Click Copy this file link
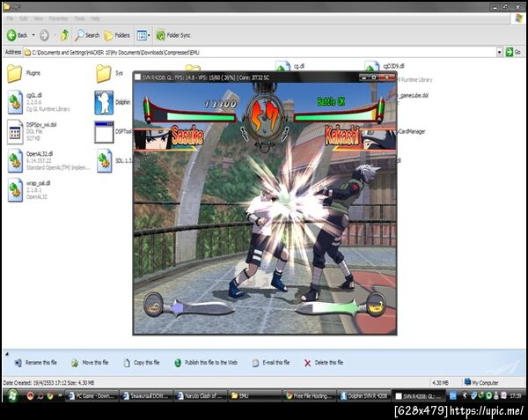 [x=141, y=363]
